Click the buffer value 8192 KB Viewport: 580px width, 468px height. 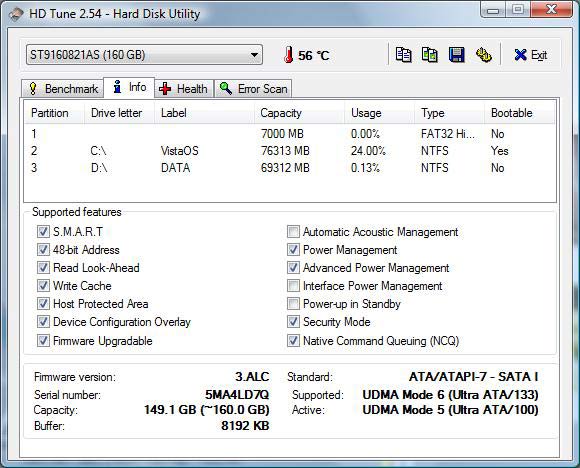245,425
